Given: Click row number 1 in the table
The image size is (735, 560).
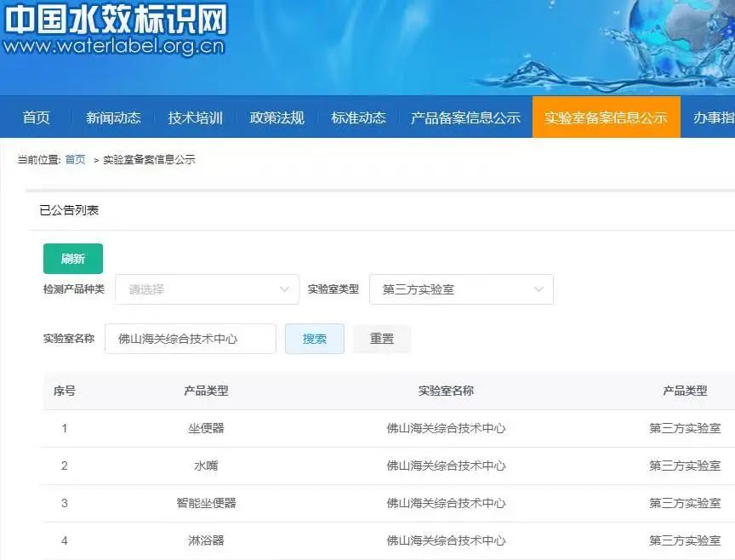Looking at the screenshot, I should (64, 428).
